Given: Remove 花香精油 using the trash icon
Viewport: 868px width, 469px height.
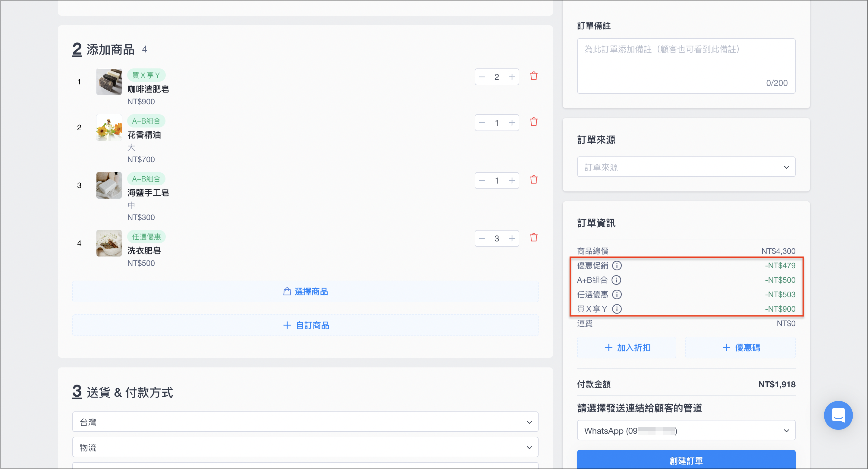Looking at the screenshot, I should 533,122.
